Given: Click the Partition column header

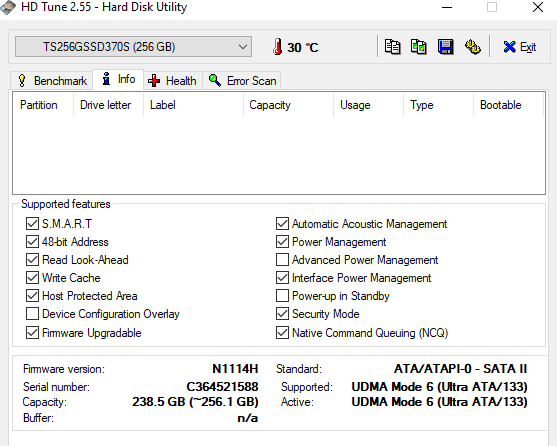Looking at the screenshot, I should point(43,105).
